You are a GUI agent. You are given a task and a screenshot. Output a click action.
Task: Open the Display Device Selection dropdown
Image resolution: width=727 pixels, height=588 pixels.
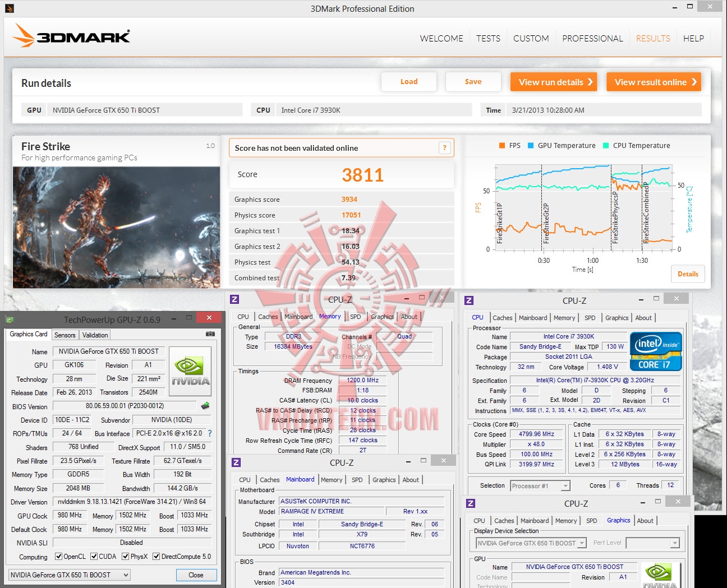[x=531, y=543]
